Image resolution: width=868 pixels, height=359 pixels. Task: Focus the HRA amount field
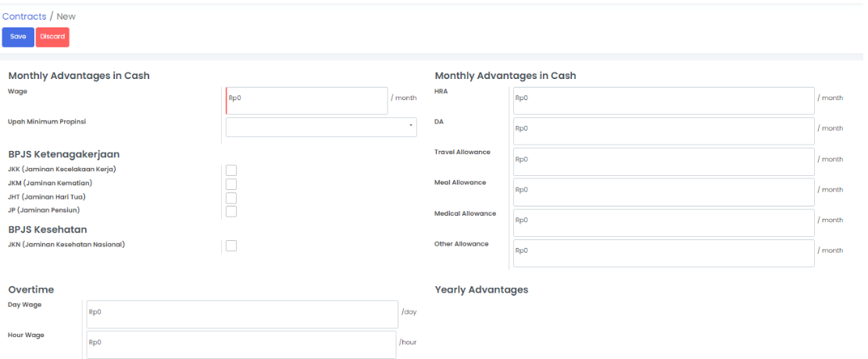[663, 101]
